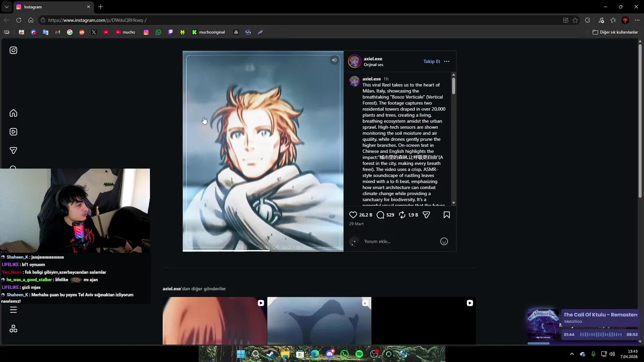
Task: Click the reel video to pause
Action: (263, 151)
